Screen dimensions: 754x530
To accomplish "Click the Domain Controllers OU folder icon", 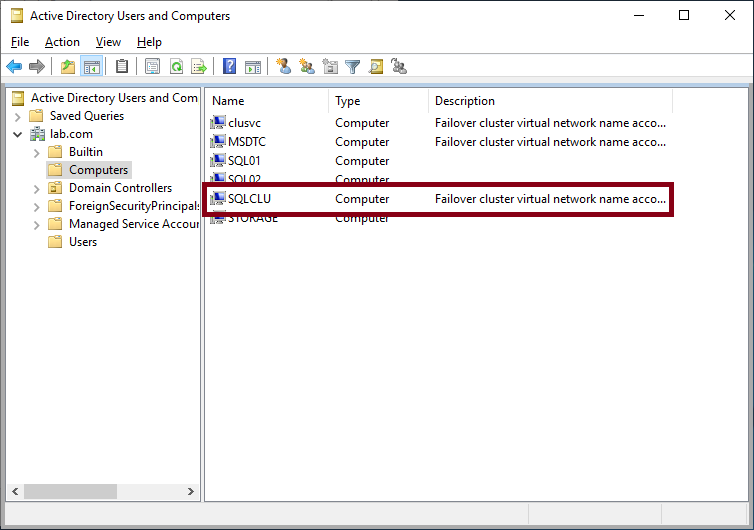I will pos(55,188).
